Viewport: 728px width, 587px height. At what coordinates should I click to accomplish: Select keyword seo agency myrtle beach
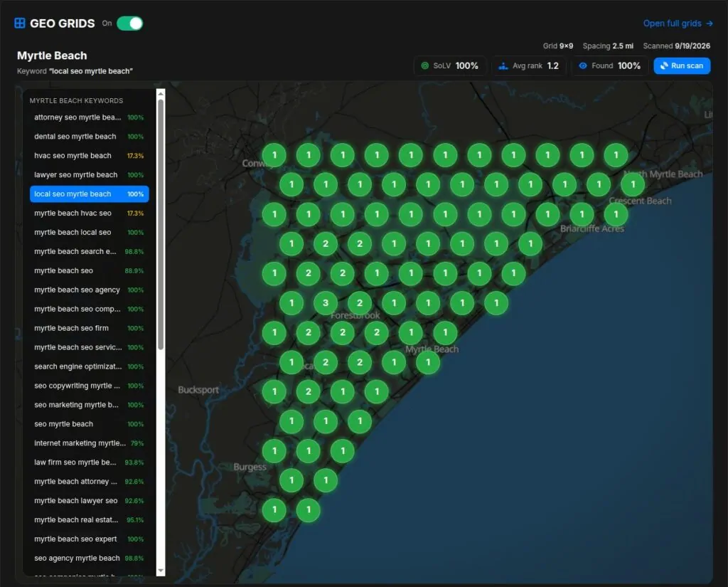(x=89, y=559)
